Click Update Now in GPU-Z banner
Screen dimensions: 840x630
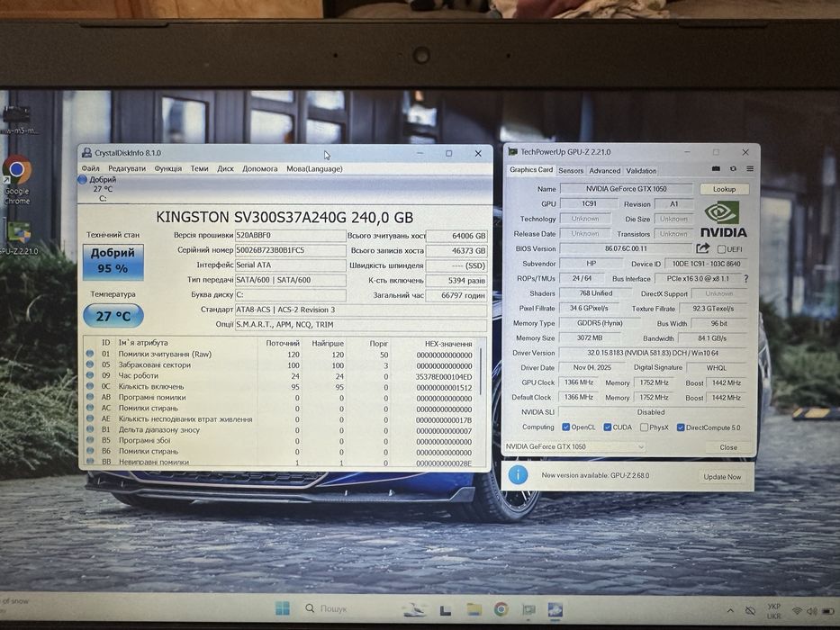click(722, 477)
